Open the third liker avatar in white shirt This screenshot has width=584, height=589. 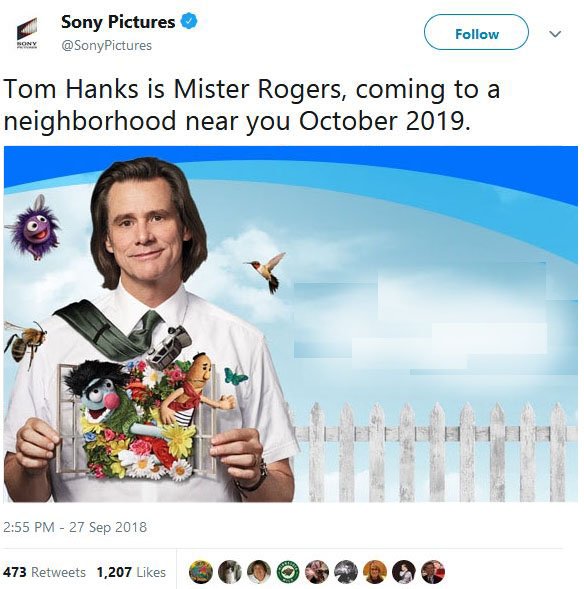[259, 572]
